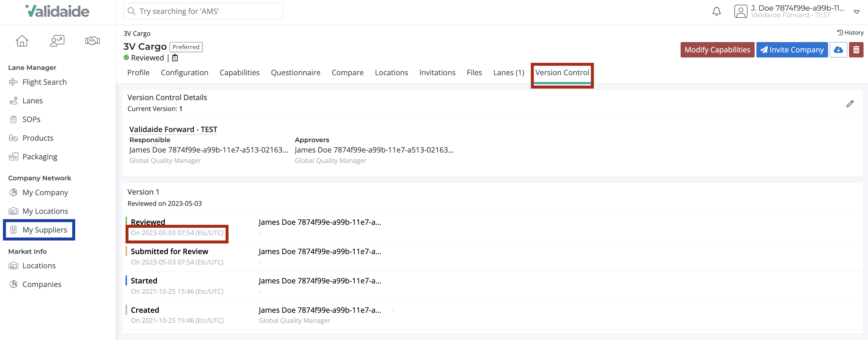This screenshot has height=340, width=868.
Task: Click the Responsible person James Doe name
Action: pyautogui.click(x=209, y=150)
